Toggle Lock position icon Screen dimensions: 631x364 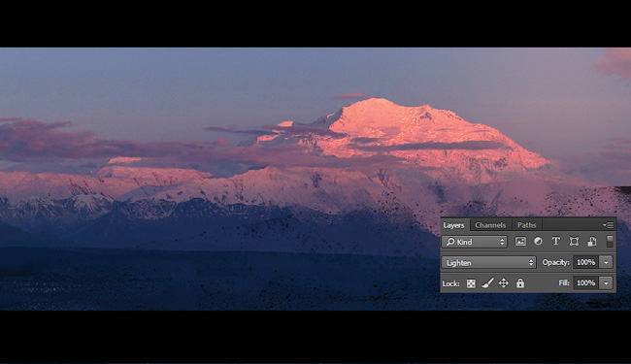(x=504, y=283)
